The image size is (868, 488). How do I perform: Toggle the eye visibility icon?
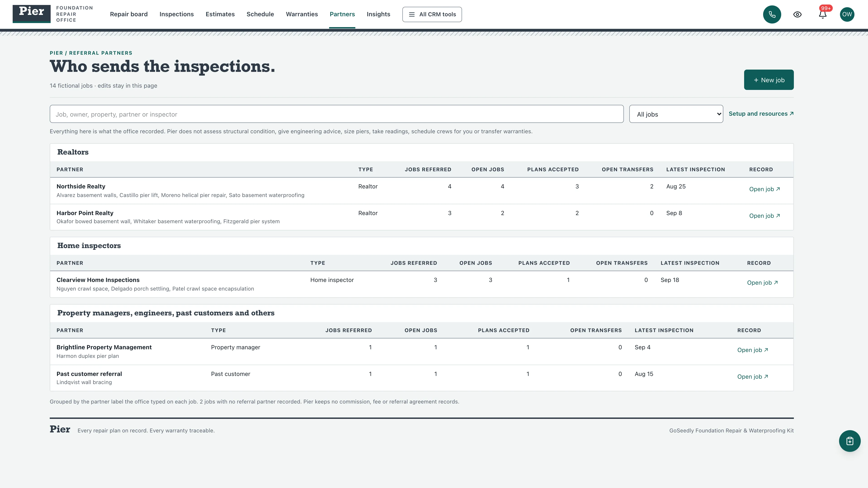pyautogui.click(x=797, y=14)
